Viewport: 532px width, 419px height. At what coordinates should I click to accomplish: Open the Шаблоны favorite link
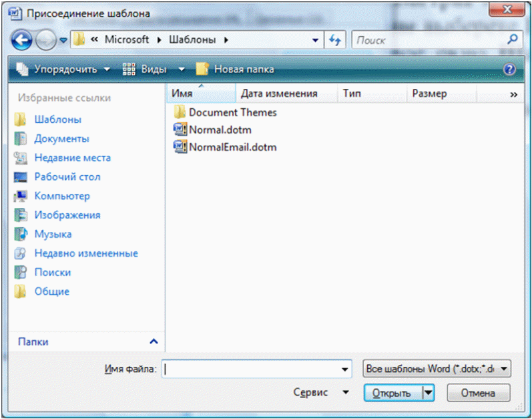point(58,120)
